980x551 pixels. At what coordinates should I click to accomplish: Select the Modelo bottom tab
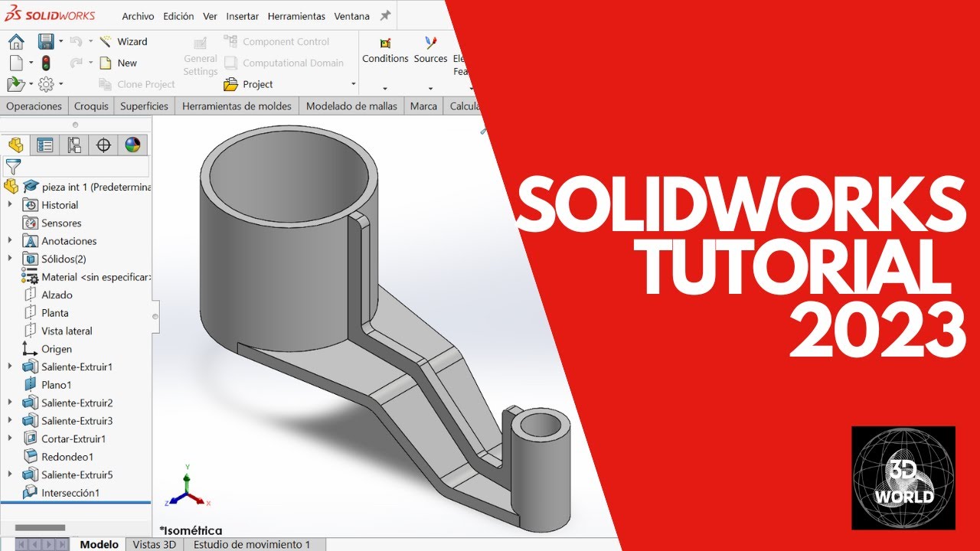click(x=100, y=544)
